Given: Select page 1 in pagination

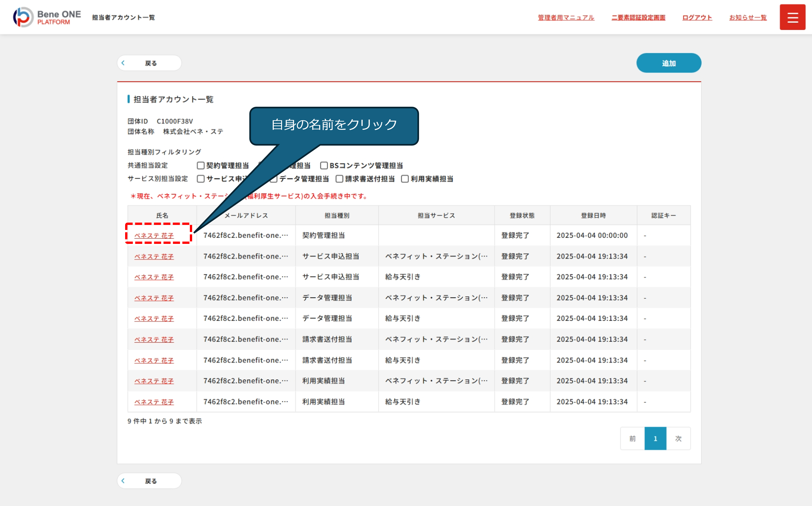Looking at the screenshot, I should (655, 438).
